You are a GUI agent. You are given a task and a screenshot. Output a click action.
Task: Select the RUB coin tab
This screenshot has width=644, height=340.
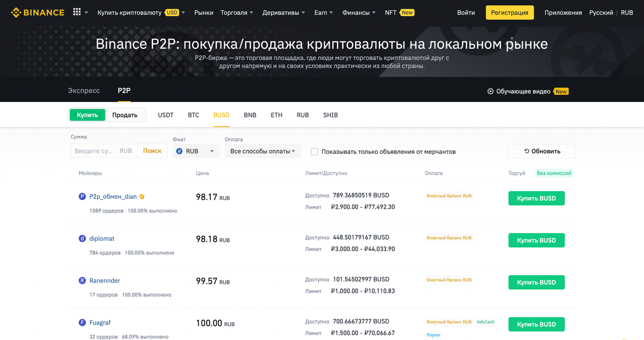coord(303,115)
